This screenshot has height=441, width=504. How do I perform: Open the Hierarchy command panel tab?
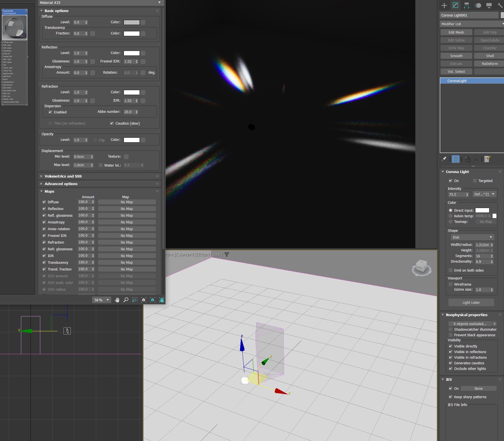click(x=467, y=5)
